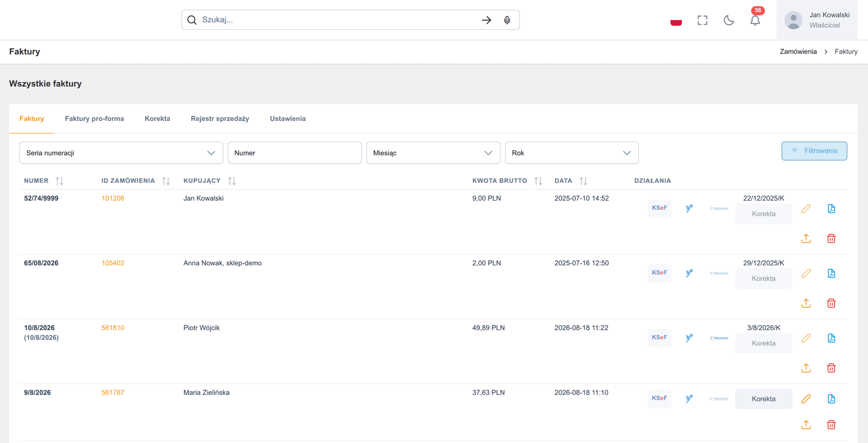868x443 pixels.
Task: Edit invoice 52/74/9999 with pencil icon
Action: [x=806, y=209]
